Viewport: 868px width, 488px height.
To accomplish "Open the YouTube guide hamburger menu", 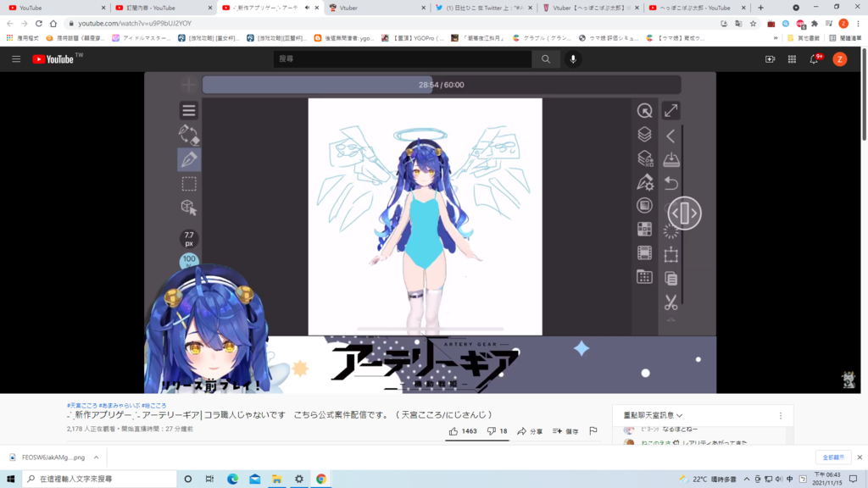I will point(16,59).
